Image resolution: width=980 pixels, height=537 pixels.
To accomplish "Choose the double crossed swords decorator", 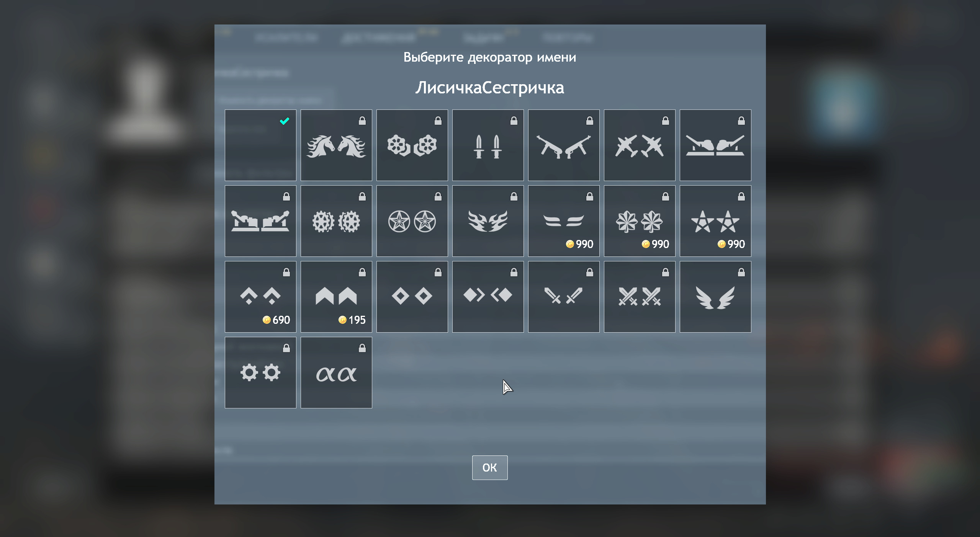I will click(x=639, y=297).
